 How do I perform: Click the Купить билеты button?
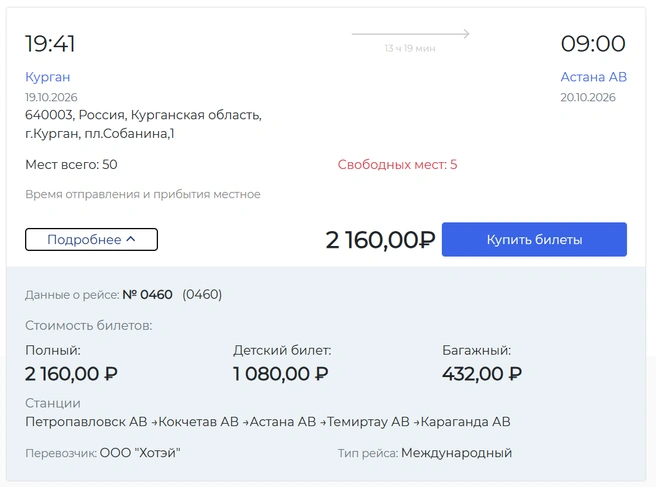[x=534, y=239]
